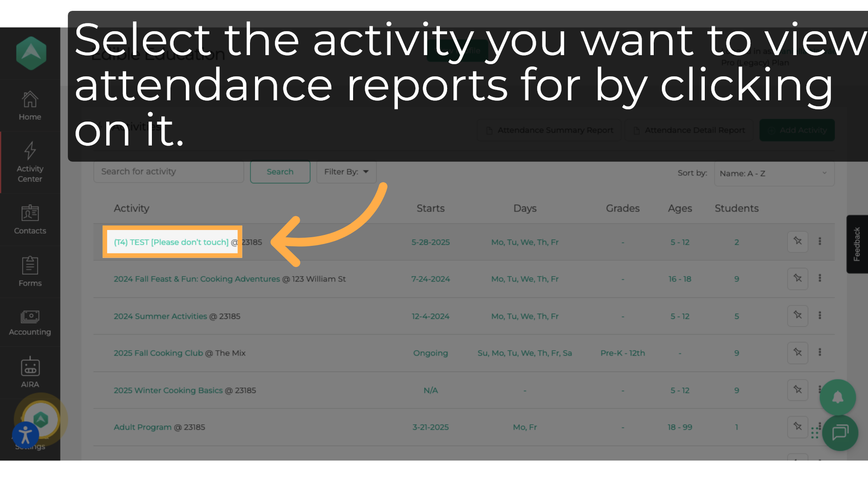Screen dimensions: 868x488
Task: Open the Home section in the sidebar
Action: pyautogui.click(x=30, y=105)
